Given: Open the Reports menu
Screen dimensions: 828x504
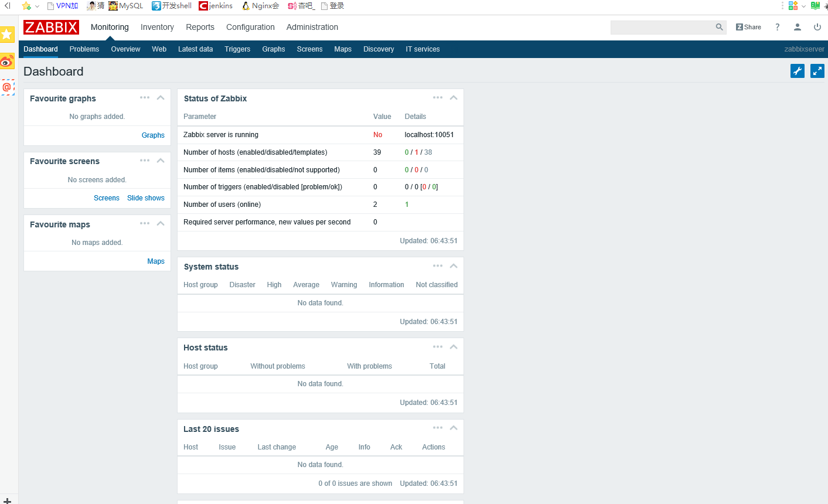Looking at the screenshot, I should pos(200,27).
